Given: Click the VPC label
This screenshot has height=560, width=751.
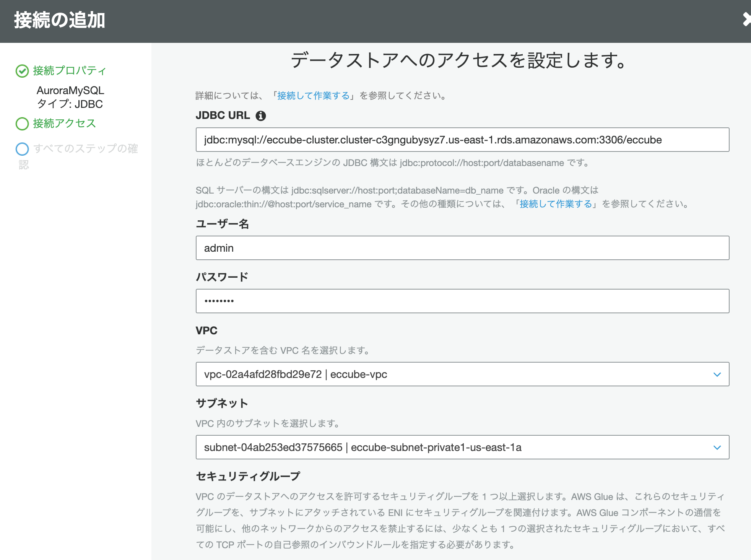Looking at the screenshot, I should click(206, 330).
